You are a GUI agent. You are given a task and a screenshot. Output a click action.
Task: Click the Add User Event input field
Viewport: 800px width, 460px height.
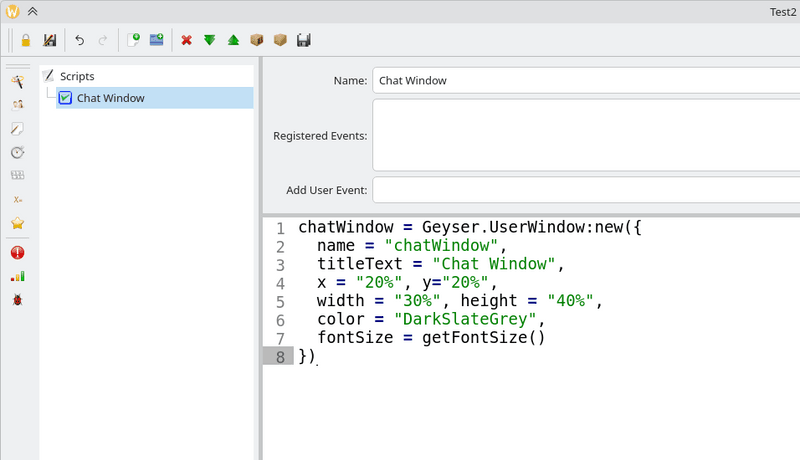tap(586, 190)
